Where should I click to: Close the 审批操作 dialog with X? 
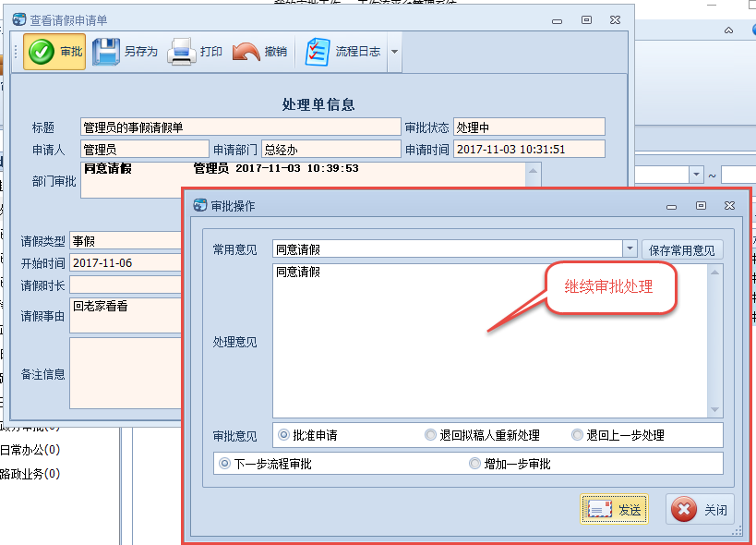(x=729, y=206)
